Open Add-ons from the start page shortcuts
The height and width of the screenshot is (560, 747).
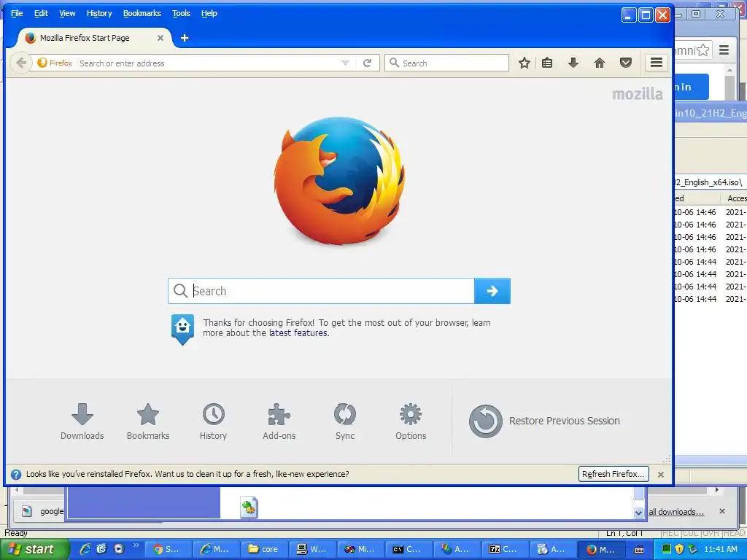[x=279, y=421]
